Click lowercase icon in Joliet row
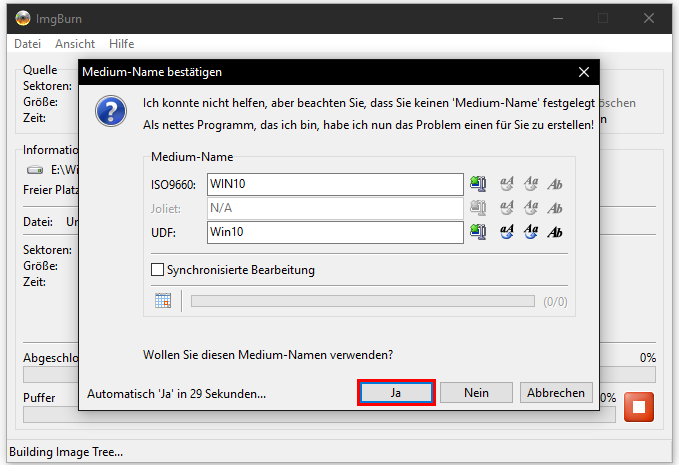 click(x=531, y=208)
